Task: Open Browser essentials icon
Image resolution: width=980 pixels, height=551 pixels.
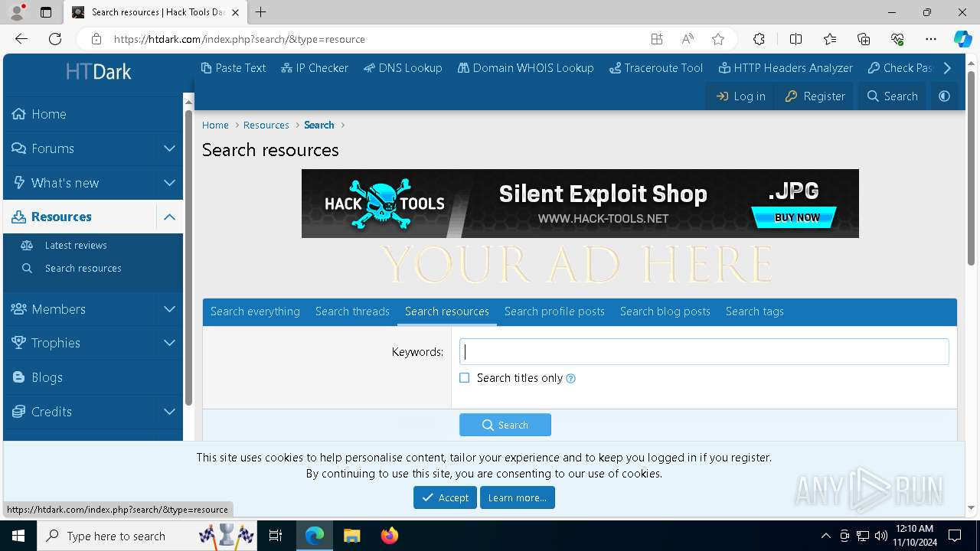Action: [x=897, y=39]
